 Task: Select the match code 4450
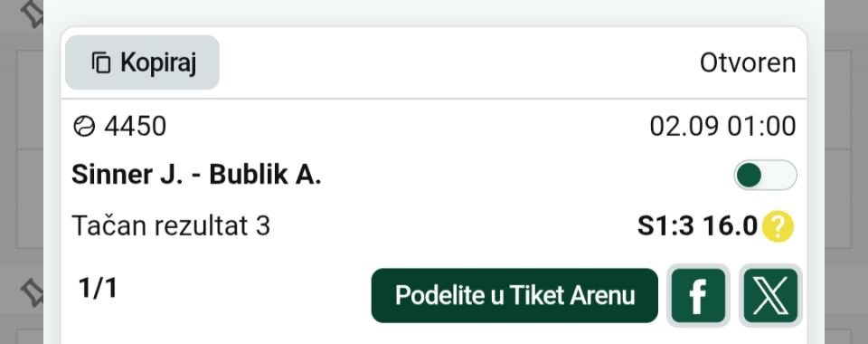pyautogui.click(x=135, y=127)
